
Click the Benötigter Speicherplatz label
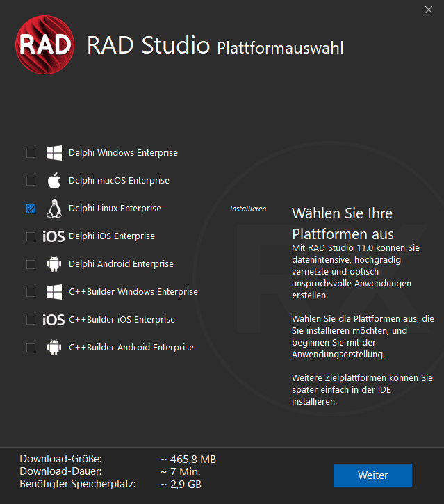click(78, 484)
